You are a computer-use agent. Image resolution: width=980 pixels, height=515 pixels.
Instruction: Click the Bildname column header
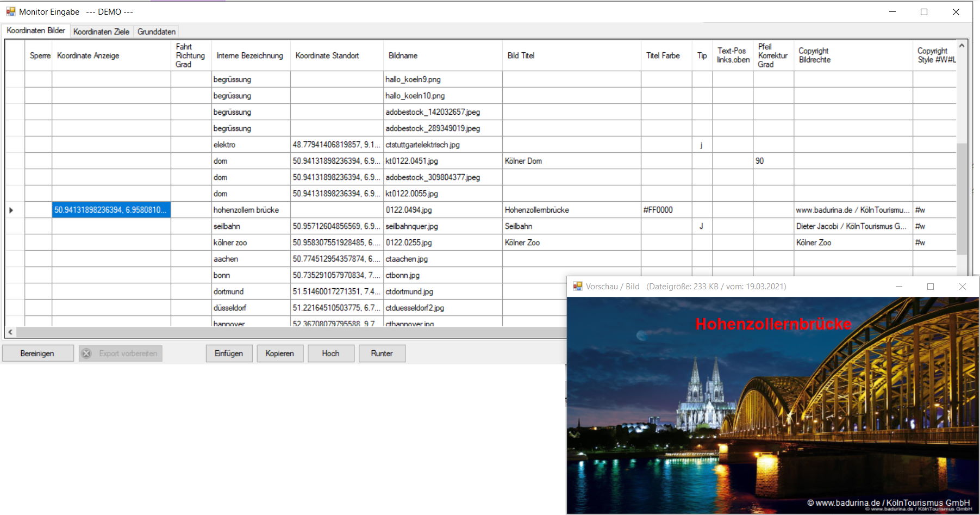point(403,55)
